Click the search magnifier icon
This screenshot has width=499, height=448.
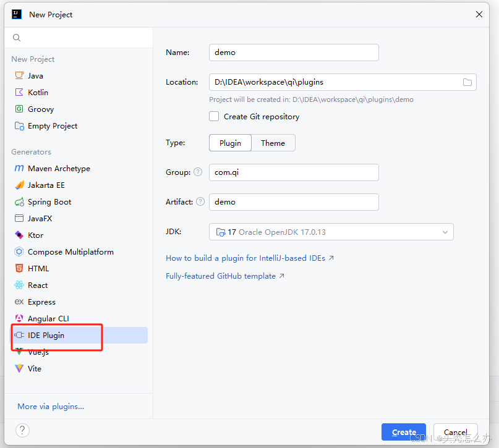(17, 38)
